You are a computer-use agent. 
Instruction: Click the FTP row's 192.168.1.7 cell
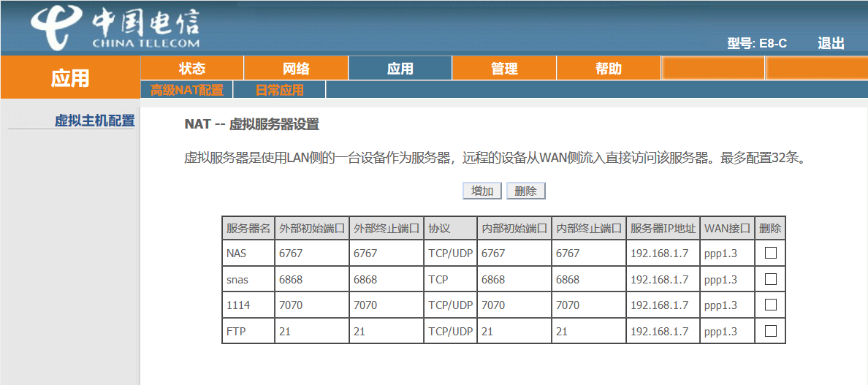[663, 332]
